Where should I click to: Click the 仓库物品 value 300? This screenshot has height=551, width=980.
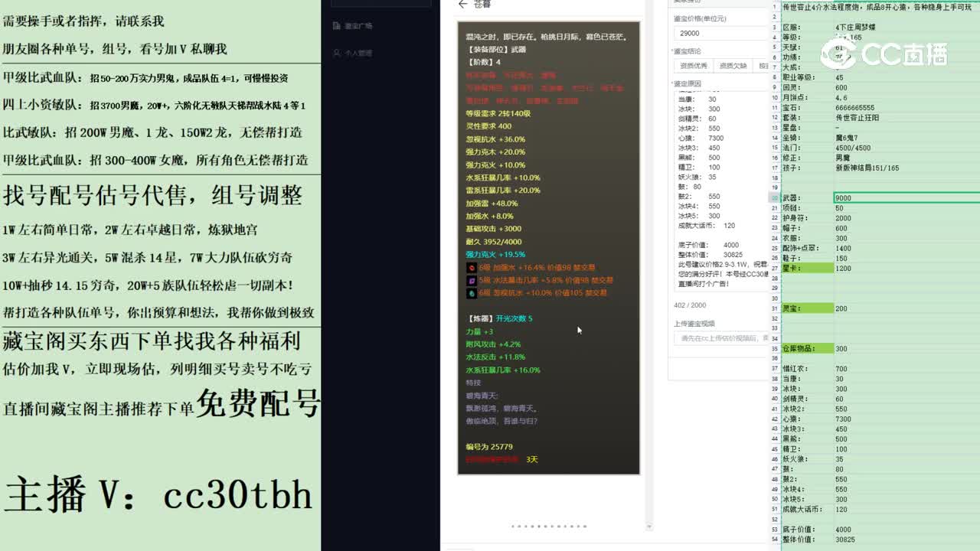841,349
